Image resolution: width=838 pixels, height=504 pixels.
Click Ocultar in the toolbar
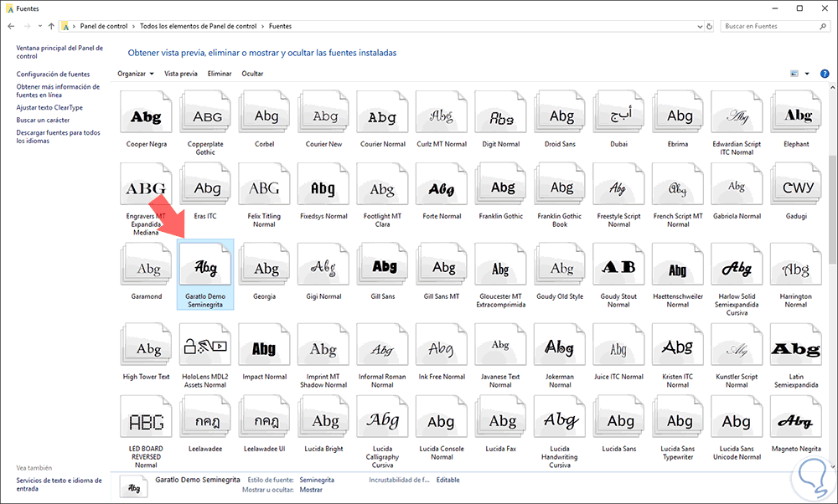[x=252, y=74]
